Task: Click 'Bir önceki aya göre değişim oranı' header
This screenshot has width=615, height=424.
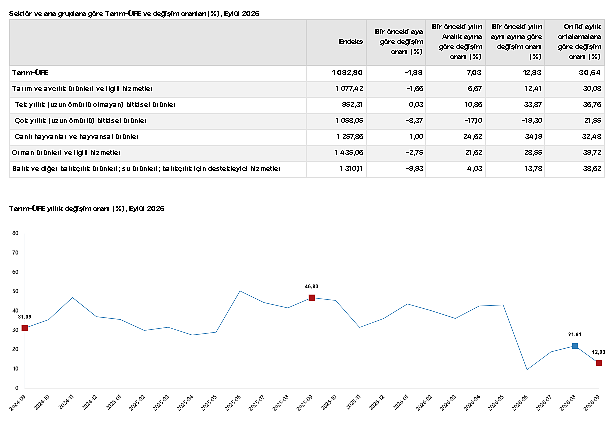Action: (x=399, y=42)
